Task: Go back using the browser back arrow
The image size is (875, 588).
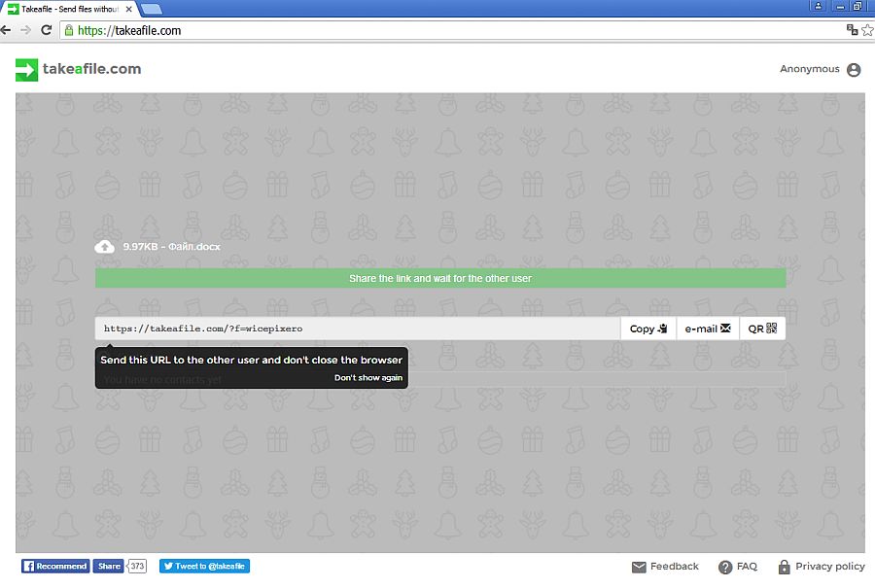Action: [x=7, y=30]
